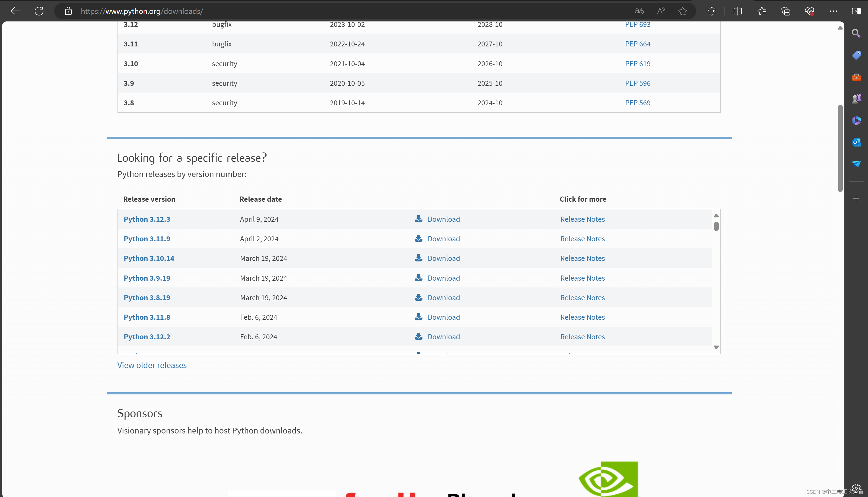
Task: Add sidebar app with plus button
Action: tap(856, 199)
